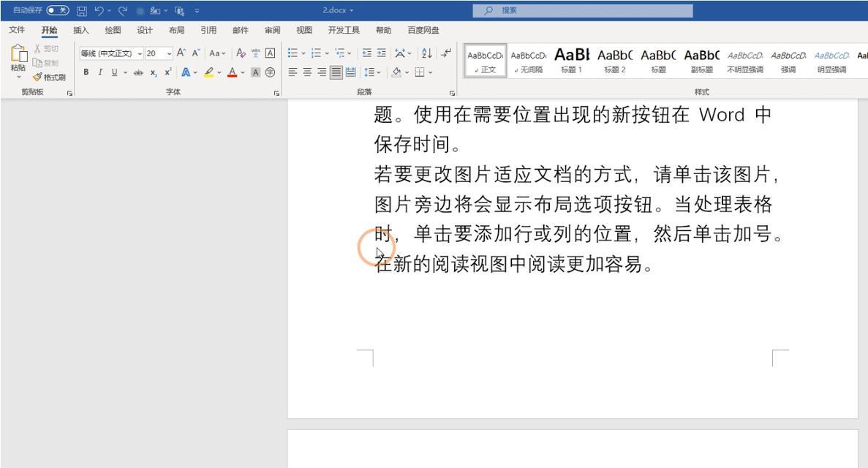
Task: Open the phonetic guide (wén) tool
Action: (x=256, y=53)
